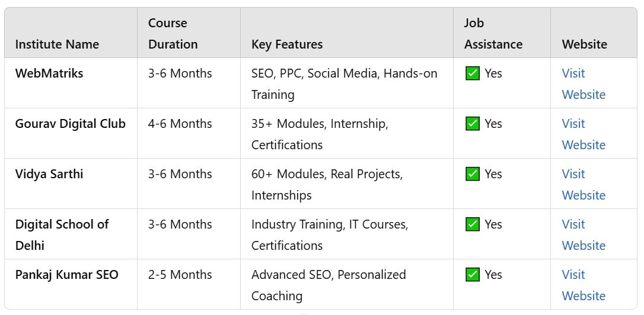Click the 2-5 Months duration cell

click(x=180, y=275)
